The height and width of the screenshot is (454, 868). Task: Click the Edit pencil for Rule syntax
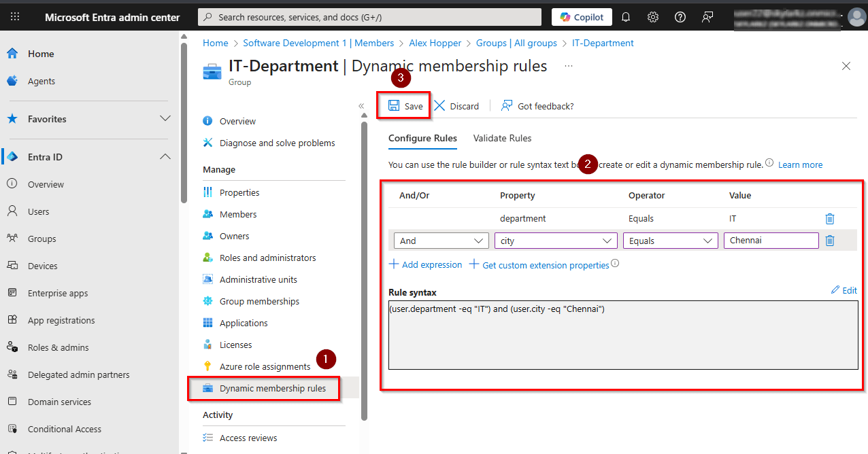click(x=844, y=290)
